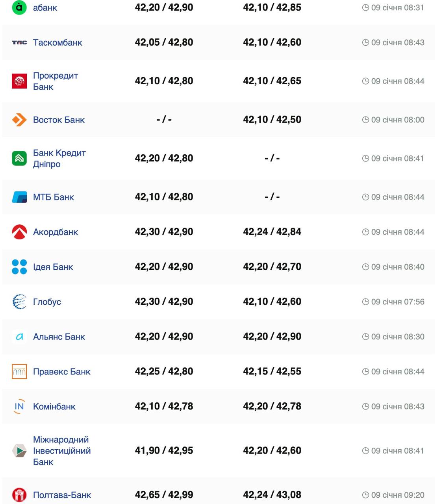Viewport: 443px width, 504px height.
Task: Follow the Таскомбанк bank name link
Action: (x=57, y=43)
